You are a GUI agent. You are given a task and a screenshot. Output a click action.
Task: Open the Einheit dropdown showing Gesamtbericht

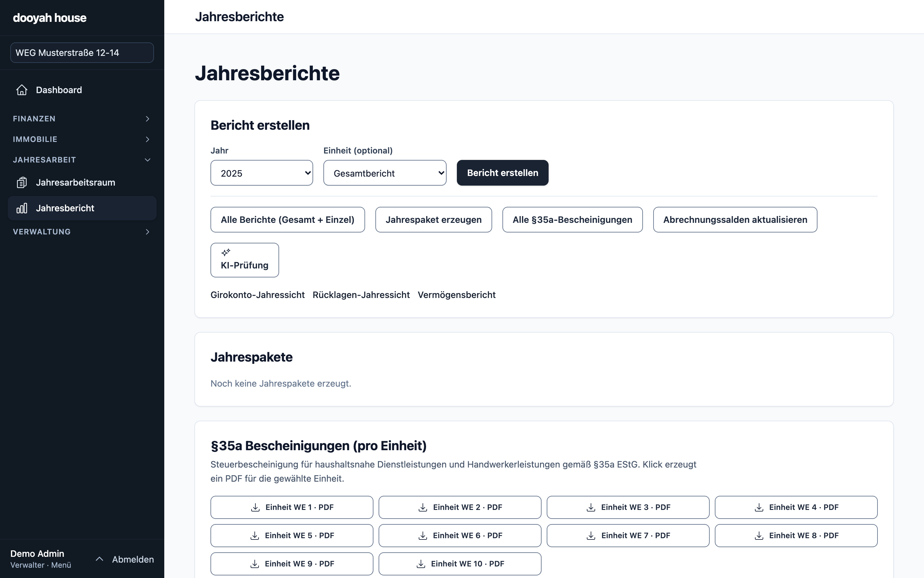point(385,173)
